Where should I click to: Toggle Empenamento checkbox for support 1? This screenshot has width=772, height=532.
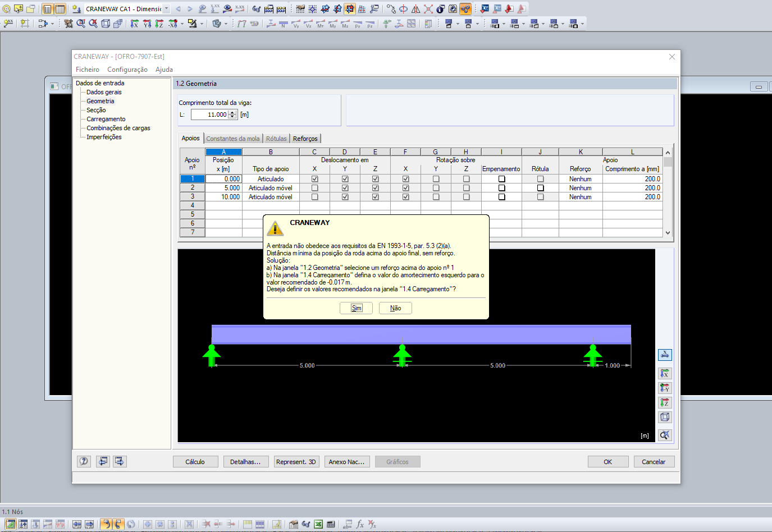click(x=501, y=179)
